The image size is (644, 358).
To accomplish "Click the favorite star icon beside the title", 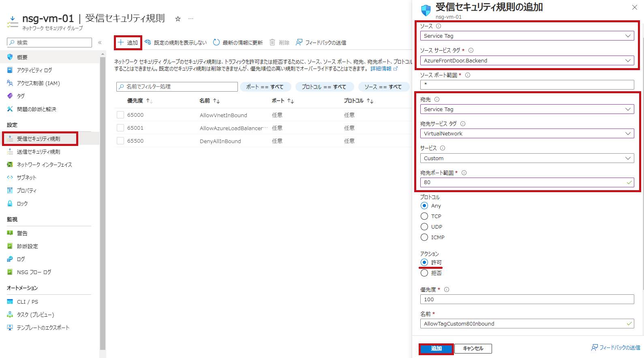I will [178, 19].
